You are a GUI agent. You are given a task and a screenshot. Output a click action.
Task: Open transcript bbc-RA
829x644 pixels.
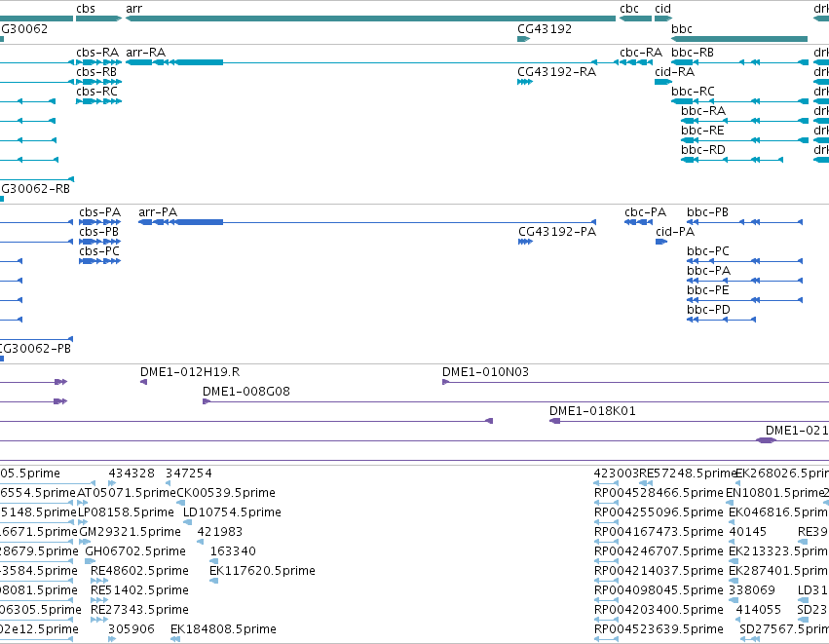coord(703,111)
